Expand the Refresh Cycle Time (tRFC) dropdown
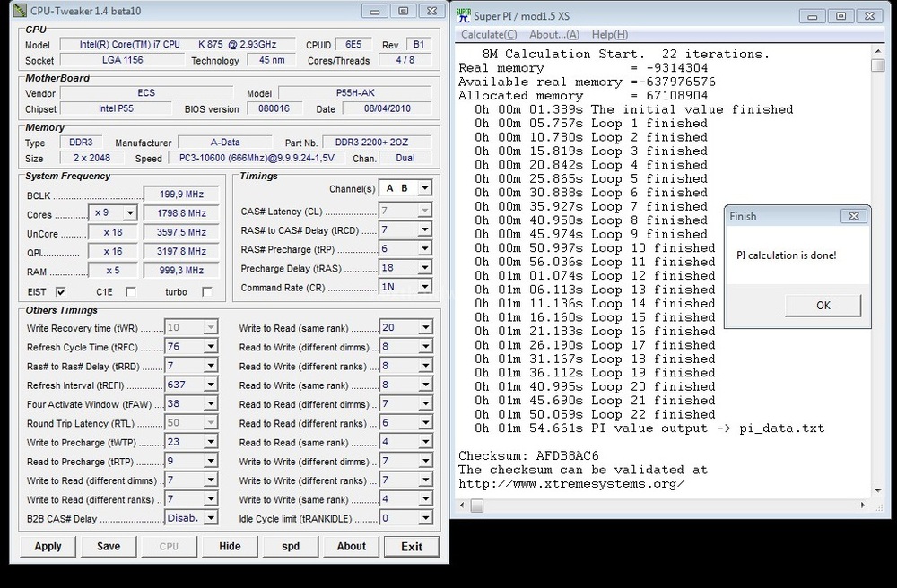 click(211, 347)
